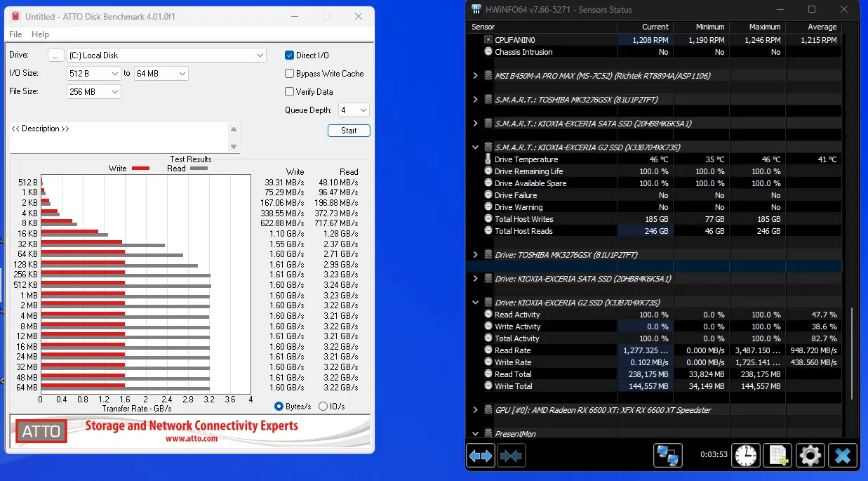Click the gray Read legend swatch
The height and width of the screenshot is (481, 868).
coord(199,169)
